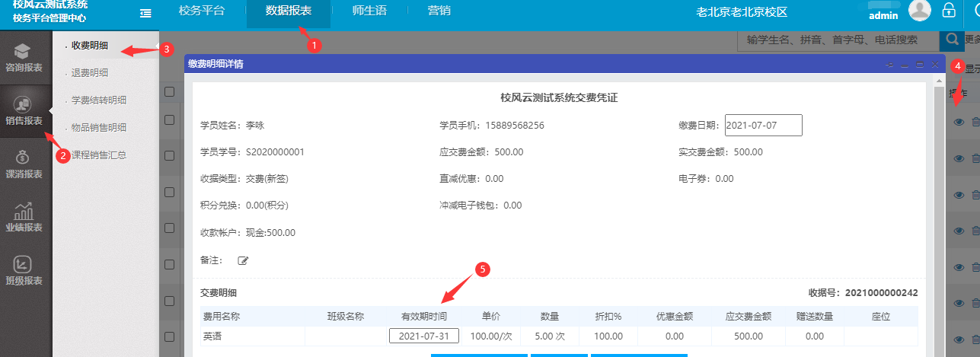View details via fourth row's eye icon
This screenshot has height=357, width=980.
coord(959,231)
